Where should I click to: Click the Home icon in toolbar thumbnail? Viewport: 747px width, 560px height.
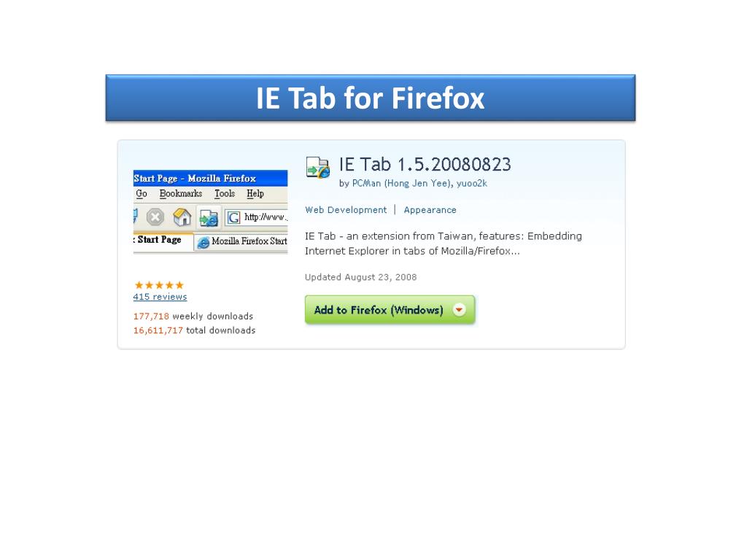[x=182, y=217]
